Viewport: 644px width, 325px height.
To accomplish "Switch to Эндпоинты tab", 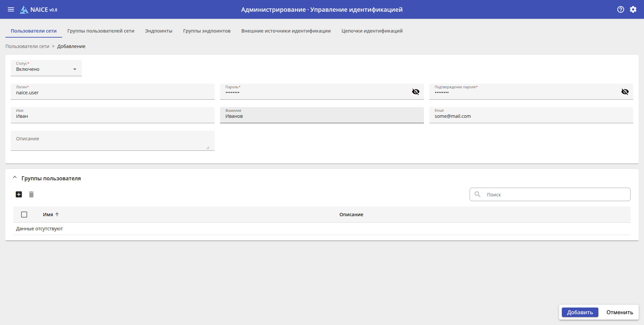I will (159, 31).
